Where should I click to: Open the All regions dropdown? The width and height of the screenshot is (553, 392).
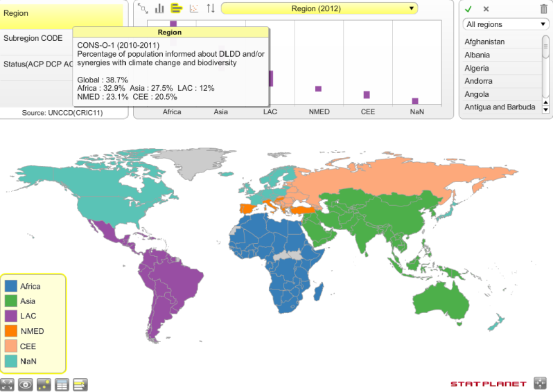[x=506, y=24]
